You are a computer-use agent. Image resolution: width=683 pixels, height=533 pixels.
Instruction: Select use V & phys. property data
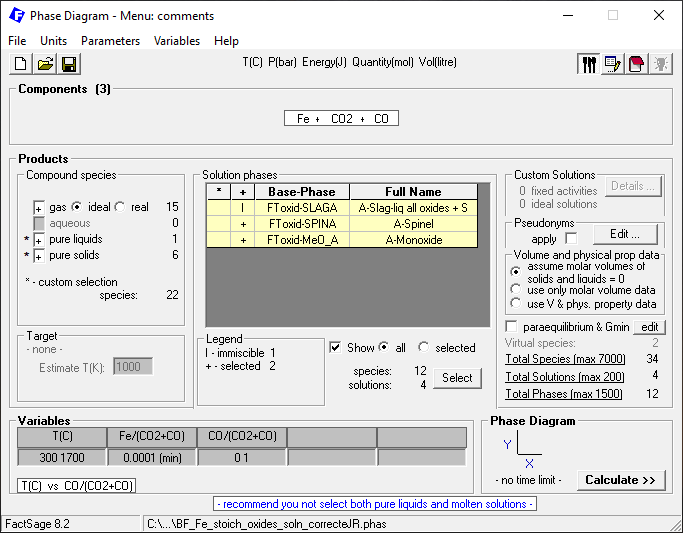[x=516, y=303]
